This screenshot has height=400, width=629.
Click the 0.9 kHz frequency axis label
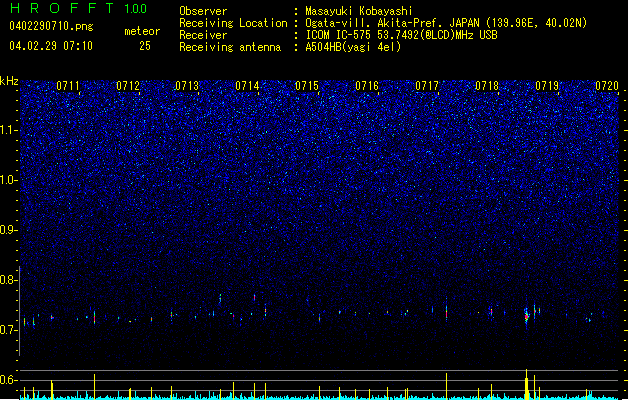point(8,230)
